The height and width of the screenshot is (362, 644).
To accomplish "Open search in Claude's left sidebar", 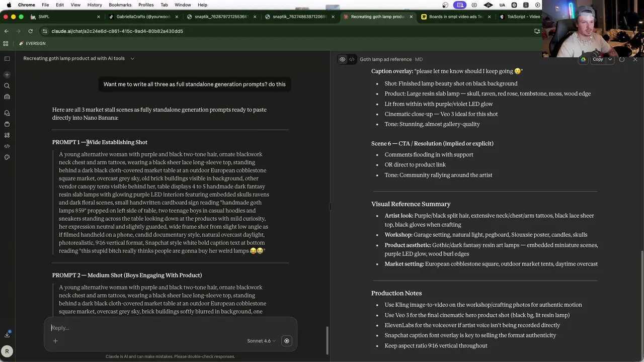I will 7,85.
